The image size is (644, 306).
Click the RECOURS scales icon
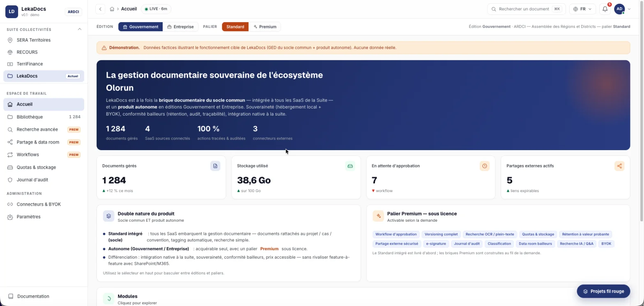pos(10,52)
